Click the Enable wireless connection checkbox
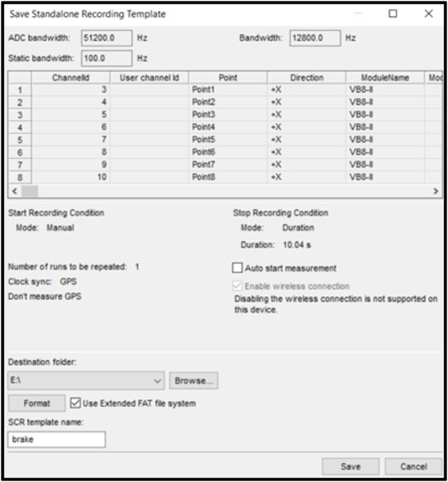Image resolution: width=448 pixels, height=482 pixels. (237, 286)
